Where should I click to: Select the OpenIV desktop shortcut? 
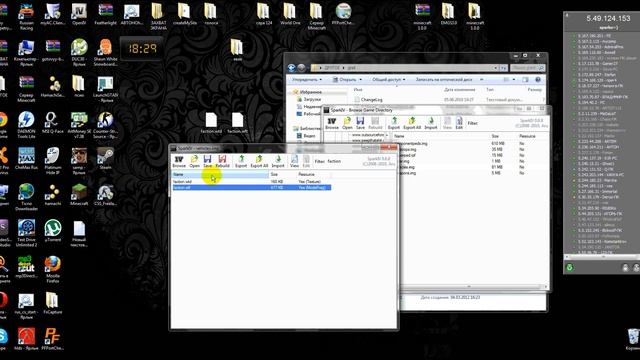pos(79,15)
